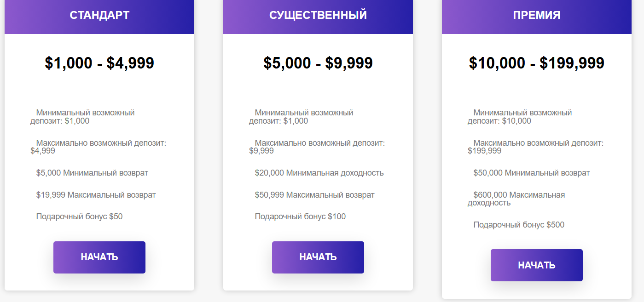Click '$50,000 Минимальный возврат' text
The image size is (644, 302).
[x=532, y=173]
